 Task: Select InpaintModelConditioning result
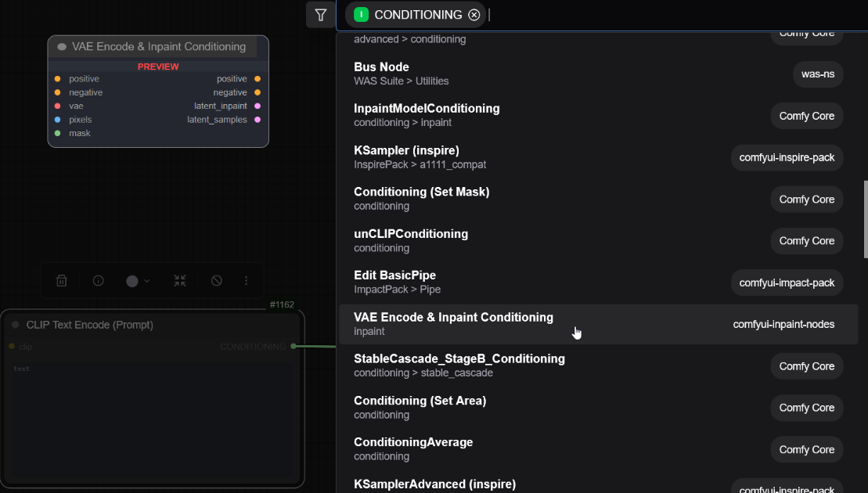coord(598,116)
